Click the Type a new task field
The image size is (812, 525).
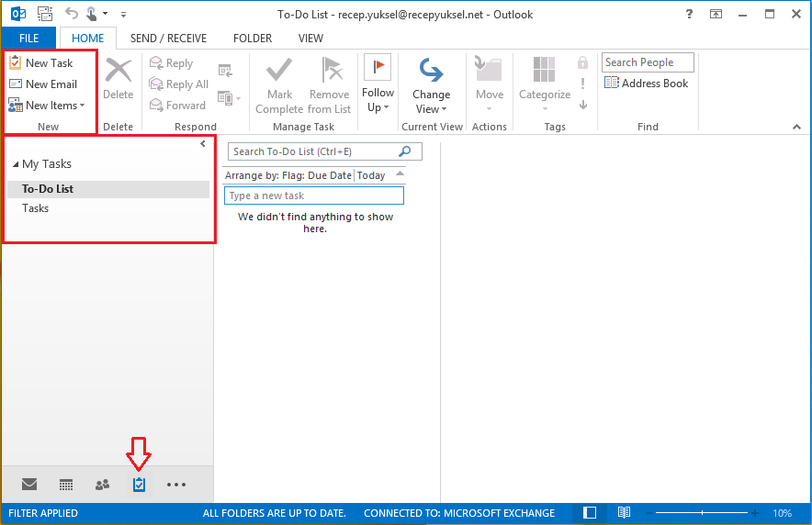pyautogui.click(x=314, y=195)
